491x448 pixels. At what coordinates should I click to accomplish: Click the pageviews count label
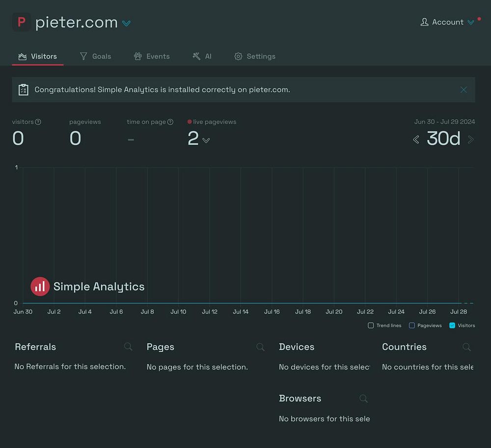tap(85, 122)
